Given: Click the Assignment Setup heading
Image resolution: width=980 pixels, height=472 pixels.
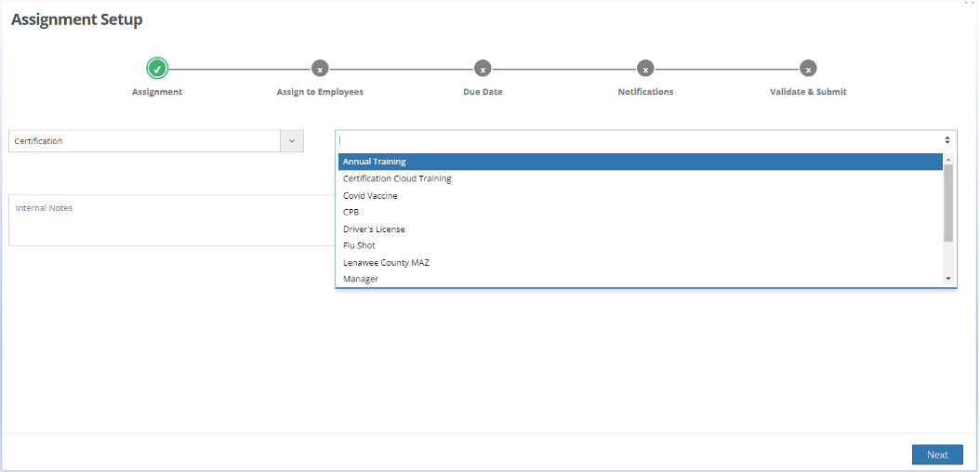Looking at the screenshot, I should [77, 20].
